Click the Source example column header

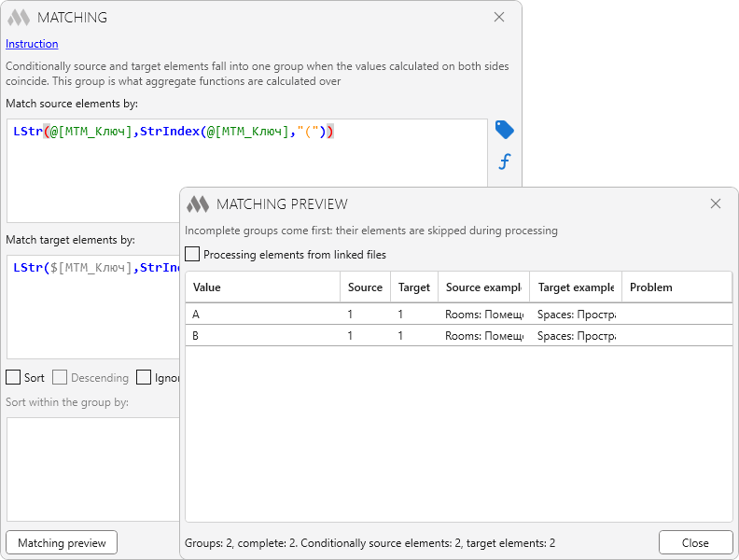(x=484, y=287)
